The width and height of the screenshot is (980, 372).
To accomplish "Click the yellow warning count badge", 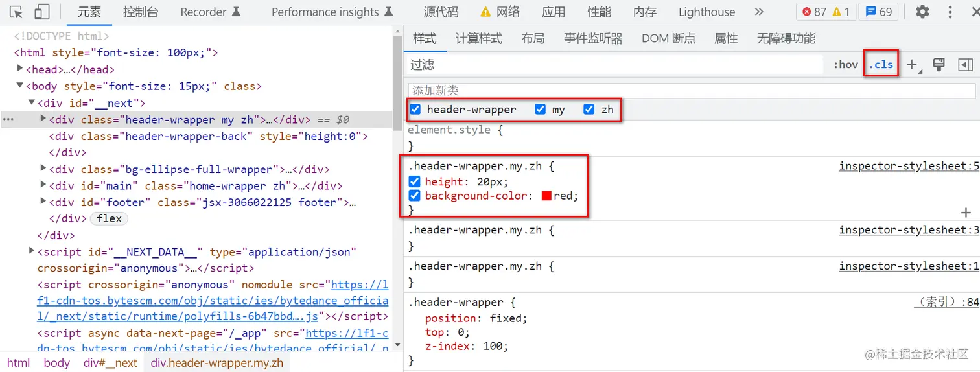I will tap(841, 12).
